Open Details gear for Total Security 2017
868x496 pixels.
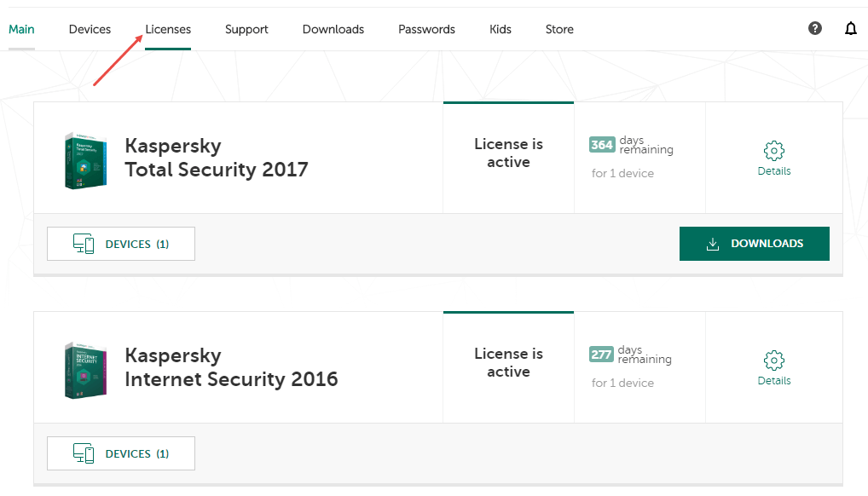774,150
